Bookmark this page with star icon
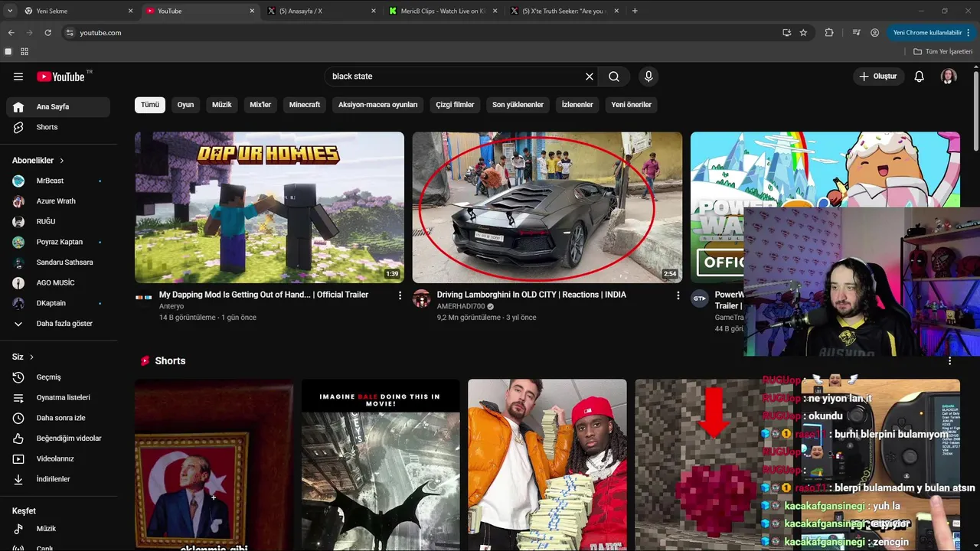The image size is (980, 551). click(x=803, y=33)
